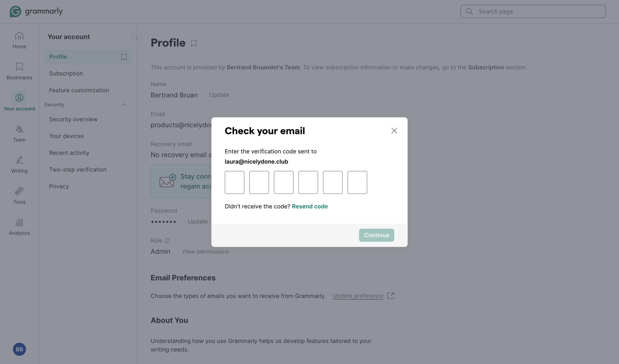This screenshot has width=619, height=364.
Task: Dismiss the Check your email dialog
Action: (394, 131)
